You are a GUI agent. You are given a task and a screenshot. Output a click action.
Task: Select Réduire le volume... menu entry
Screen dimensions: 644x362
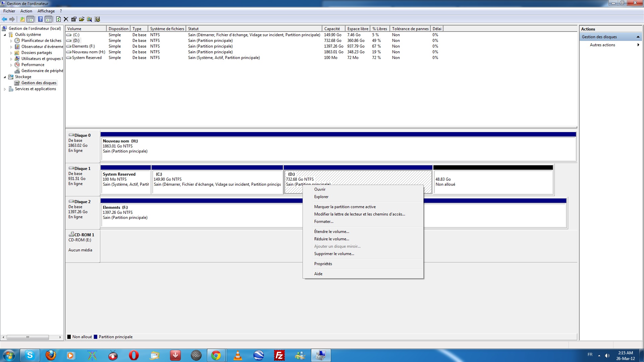tap(331, 239)
